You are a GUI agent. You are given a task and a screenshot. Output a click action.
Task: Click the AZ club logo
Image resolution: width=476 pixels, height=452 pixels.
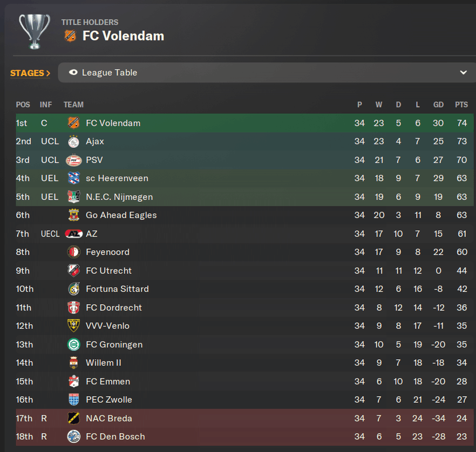point(73,234)
